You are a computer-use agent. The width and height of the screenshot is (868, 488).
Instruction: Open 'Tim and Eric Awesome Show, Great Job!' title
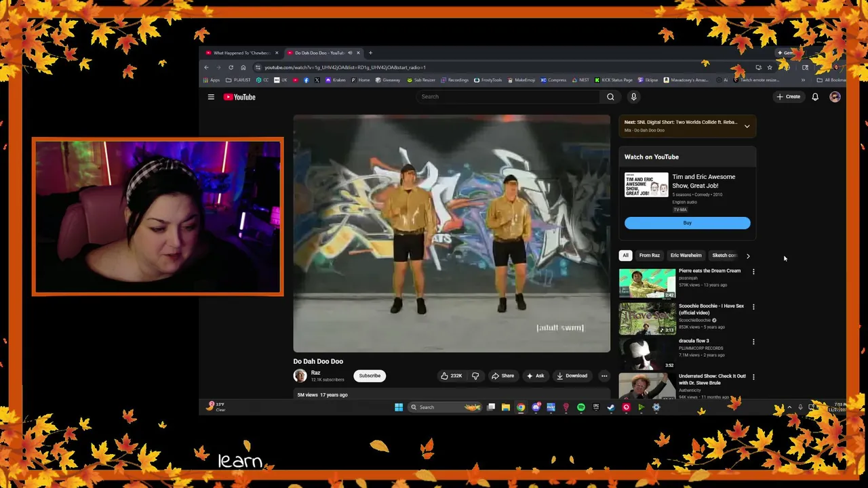click(x=704, y=181)
